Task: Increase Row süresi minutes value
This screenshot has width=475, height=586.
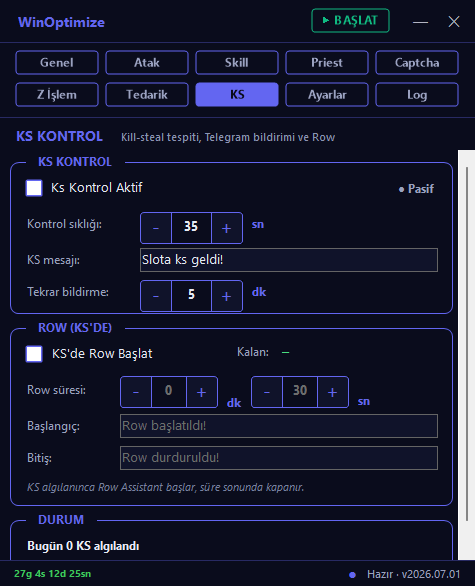Action: [202, 392]
